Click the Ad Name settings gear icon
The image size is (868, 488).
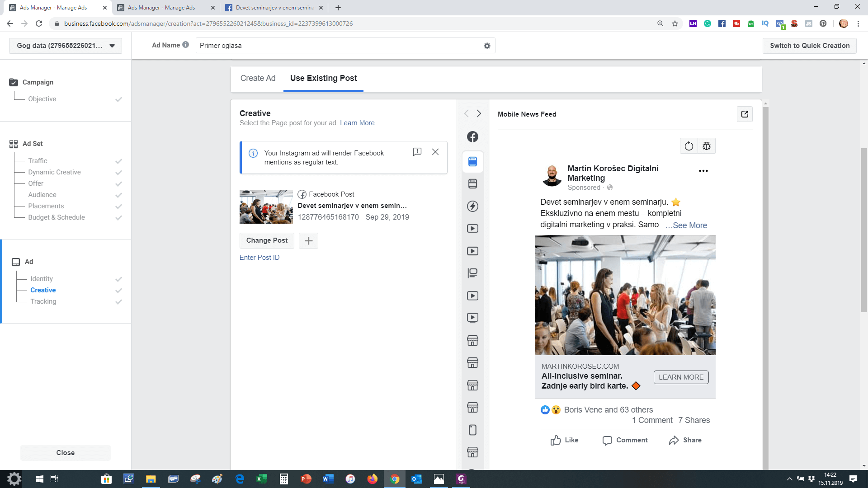[x=487, y=46]
